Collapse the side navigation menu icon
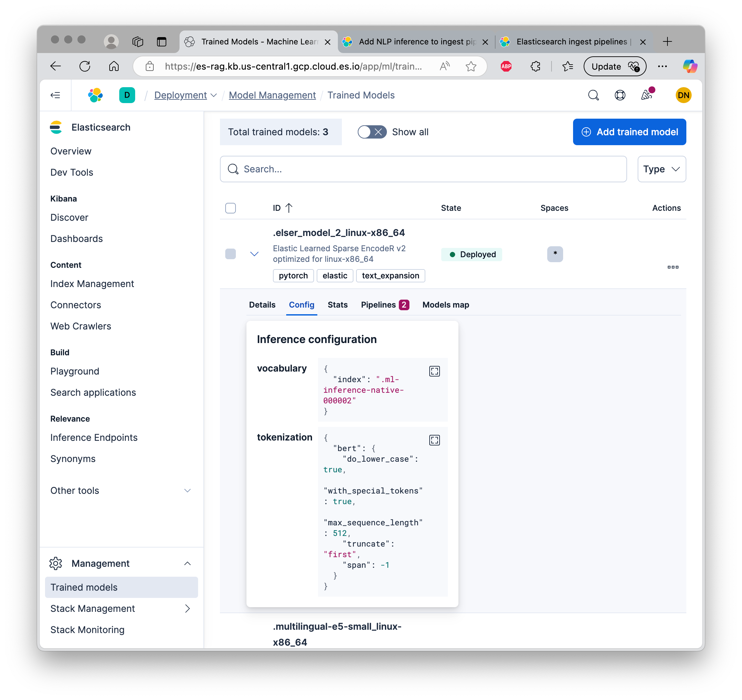The image size is (742, 700). pos(55,95)
